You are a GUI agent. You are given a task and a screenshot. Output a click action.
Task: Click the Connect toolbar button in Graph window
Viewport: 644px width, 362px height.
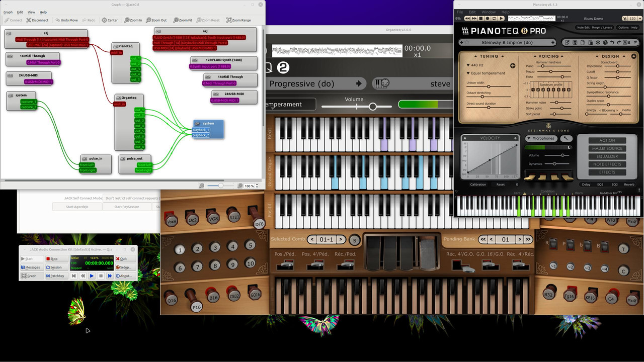click(x=13, y=20)
